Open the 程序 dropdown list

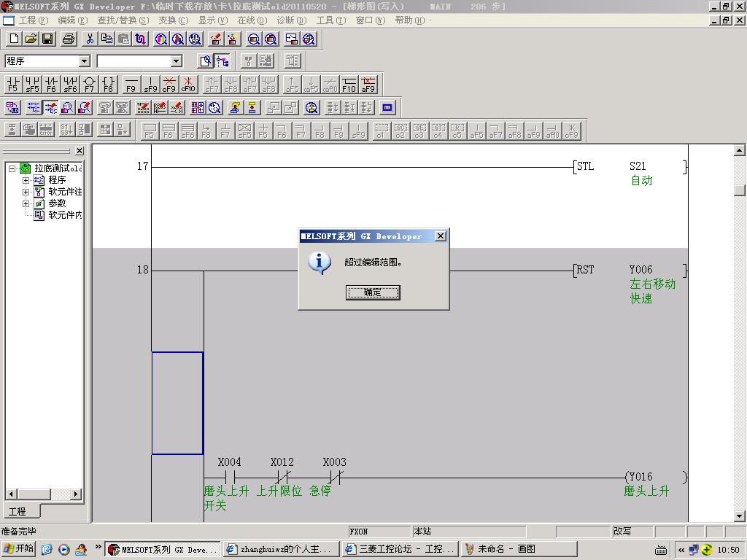coord(84,61)
